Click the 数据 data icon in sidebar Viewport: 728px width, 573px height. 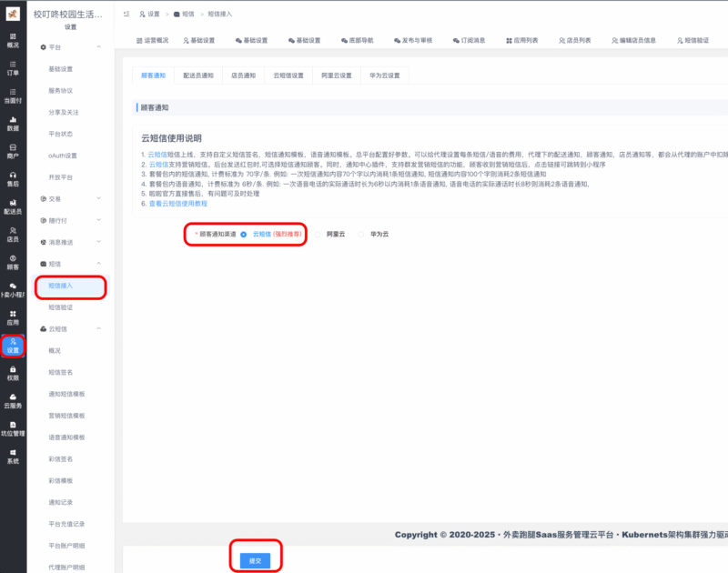(x=13, y=123)
